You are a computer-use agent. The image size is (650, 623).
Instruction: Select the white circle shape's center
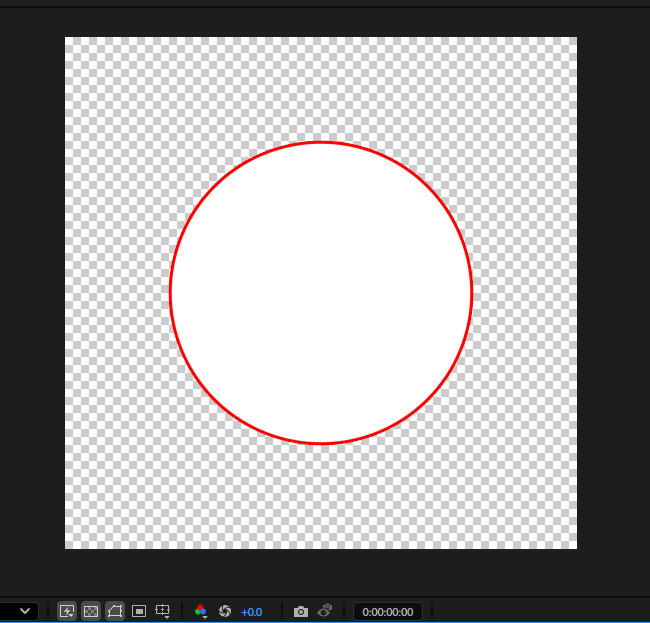click(x=321, y=293)
